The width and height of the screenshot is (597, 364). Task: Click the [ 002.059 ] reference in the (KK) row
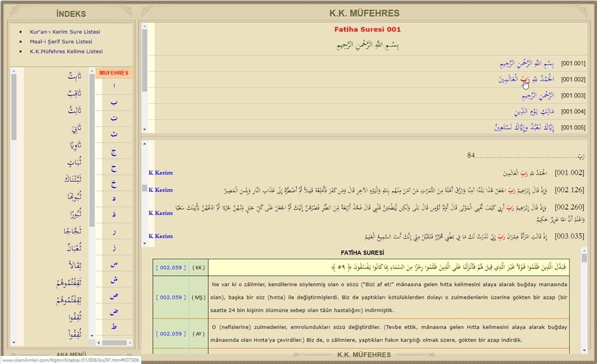[x=171, y=267]
